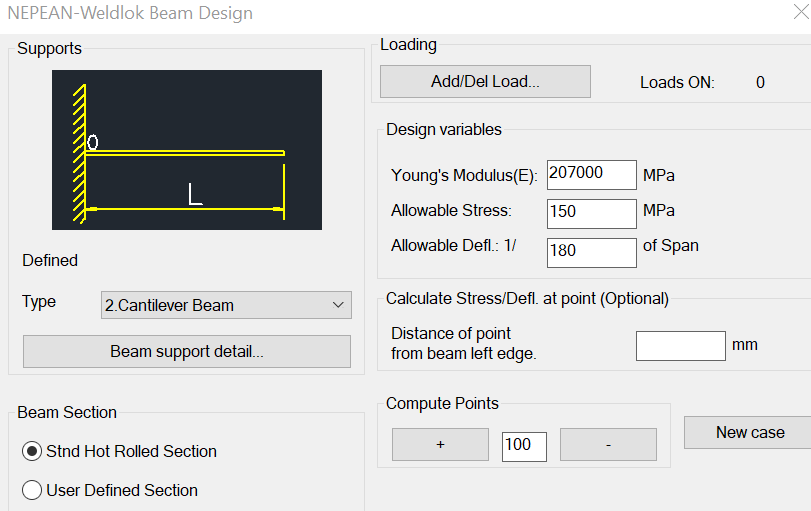Click 'Distance of point from beam left edge' text
Viewport: 811px width, 511px height.
(x=463, y=343)
